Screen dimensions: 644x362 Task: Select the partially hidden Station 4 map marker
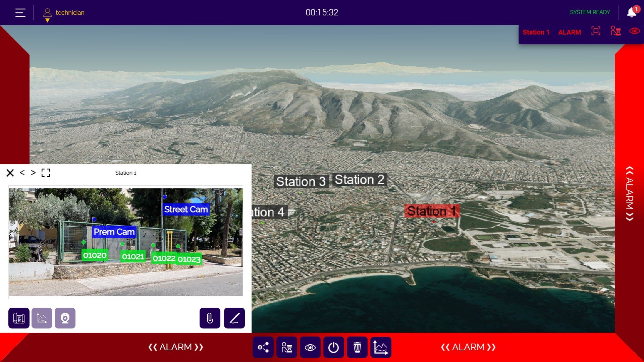click(269, 212)
